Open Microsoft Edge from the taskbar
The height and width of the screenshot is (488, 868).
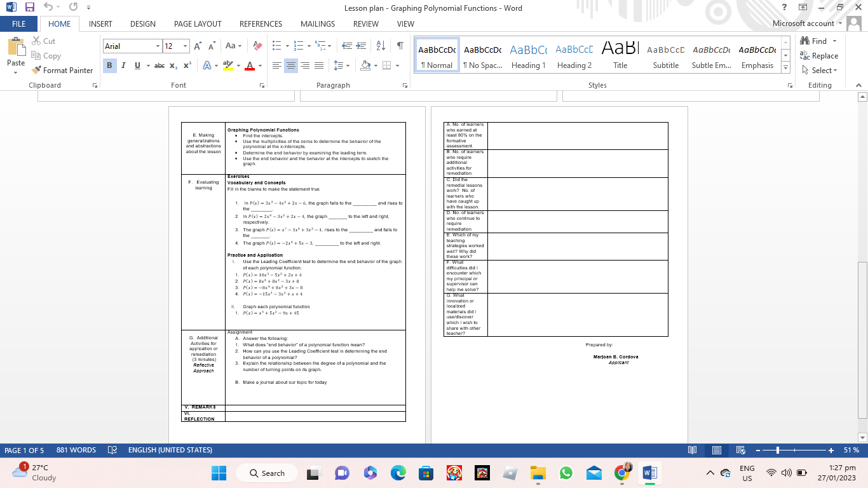(398, 473)
